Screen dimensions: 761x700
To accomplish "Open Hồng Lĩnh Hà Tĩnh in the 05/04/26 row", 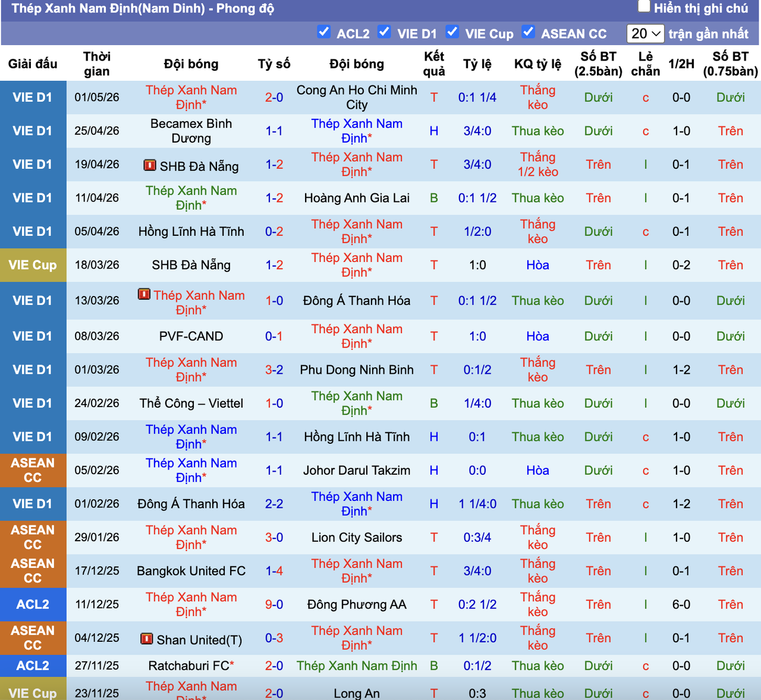I will click(191, 232).
